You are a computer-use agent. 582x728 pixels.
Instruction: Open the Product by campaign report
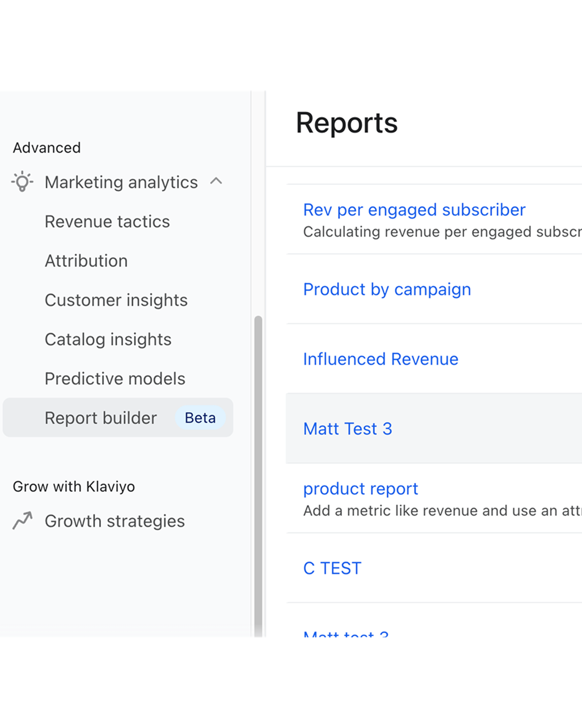[387, 289]
